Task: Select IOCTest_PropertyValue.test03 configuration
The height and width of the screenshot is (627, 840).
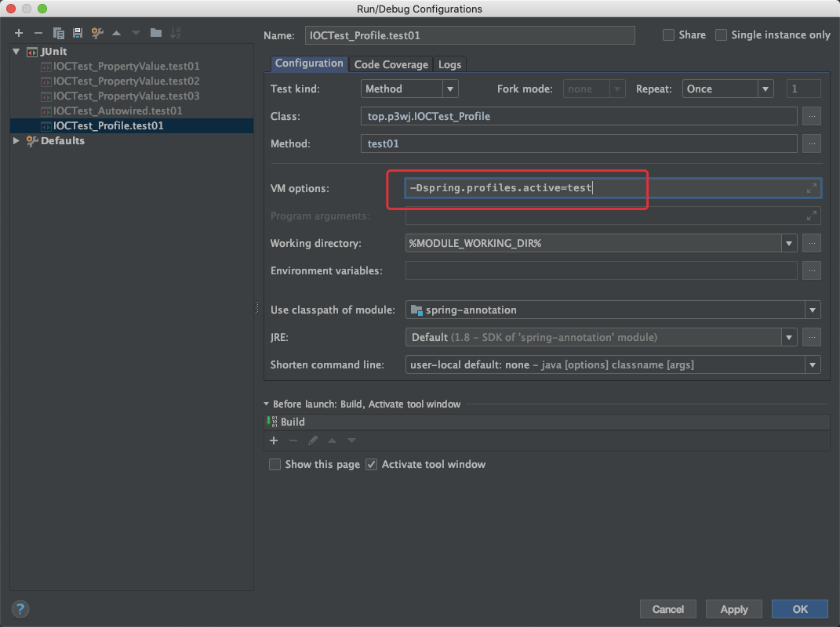Action: point(132,96)
